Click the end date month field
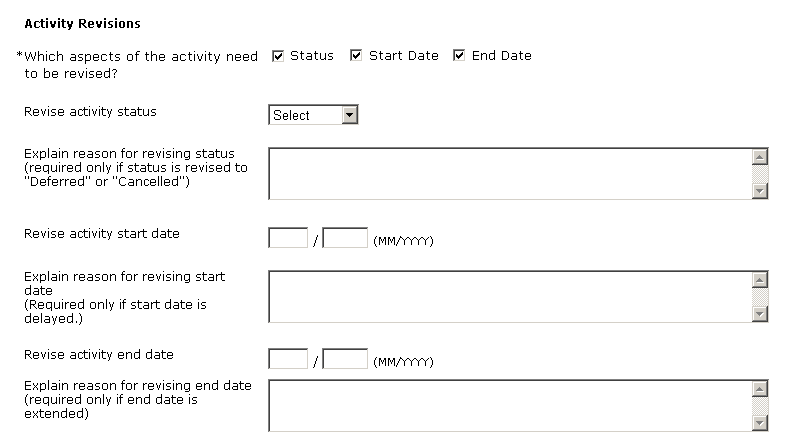 coord(288,358)
